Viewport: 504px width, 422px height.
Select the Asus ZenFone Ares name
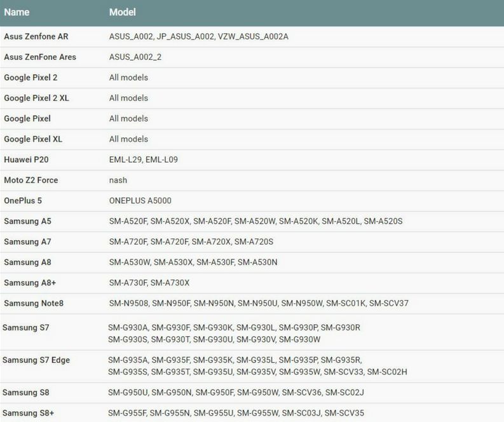click(40, 57)
